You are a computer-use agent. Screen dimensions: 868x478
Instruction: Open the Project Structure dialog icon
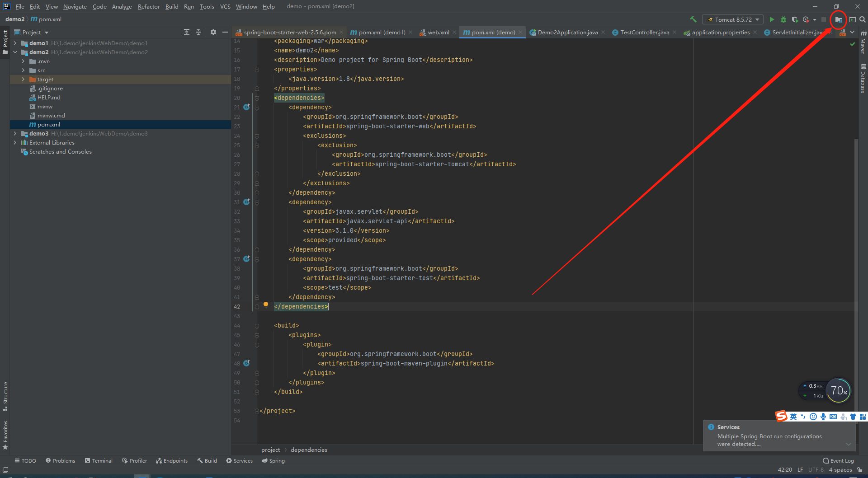click(838, 19)
